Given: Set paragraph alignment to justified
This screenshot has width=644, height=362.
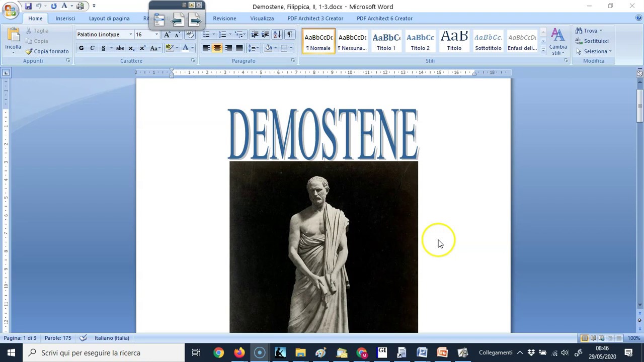Looking at the screenshot, I should coord(239,48).
